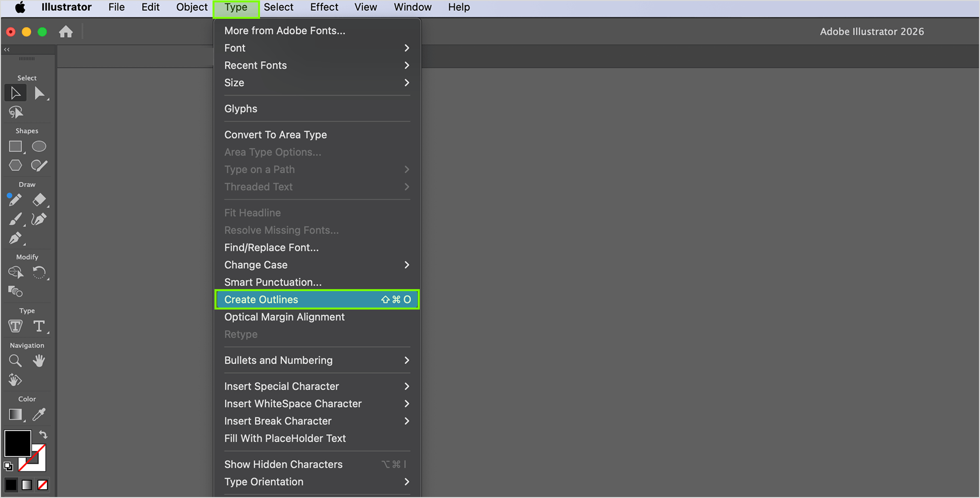Open the Select menu
Image resolution: width=980 pixels, height=498 pixels.
[278, 7]
